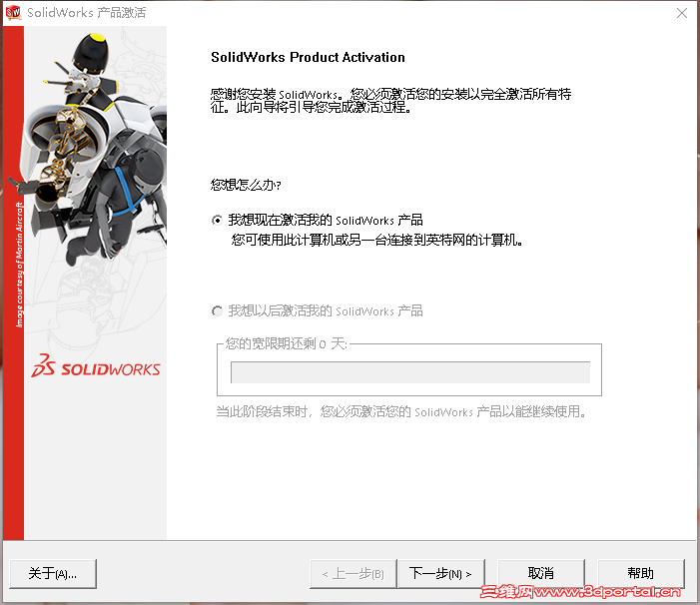Close the product activation dialog
Screen dimensions: 700x605
(x=682, y=13)
